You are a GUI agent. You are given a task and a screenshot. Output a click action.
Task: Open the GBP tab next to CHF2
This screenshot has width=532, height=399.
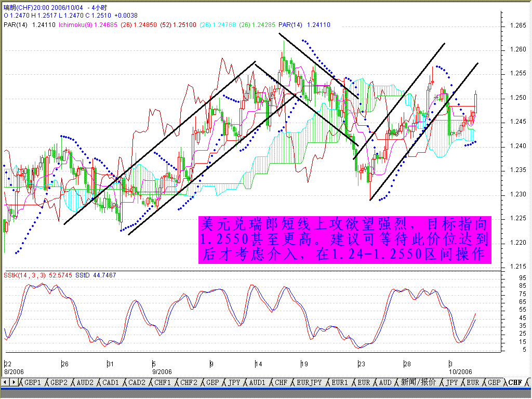pyautogui.click(x=212, y=382)
